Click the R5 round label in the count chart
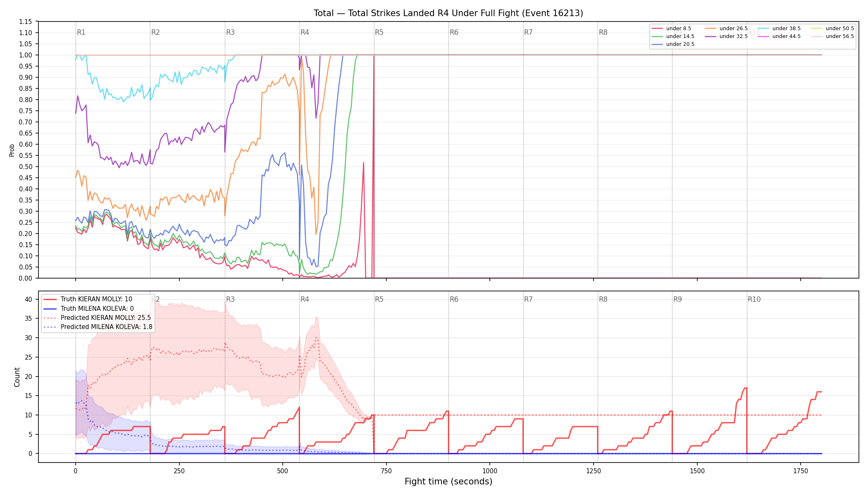Screen dimensions: 868x496 click(x=379, y=299)
